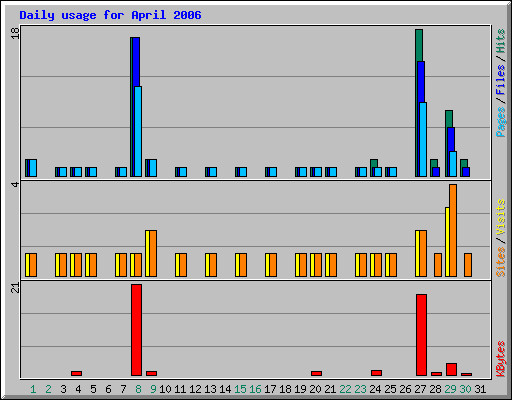
Task: Click the cyan Pages bar on day 17
Action: tap(273, 172)
